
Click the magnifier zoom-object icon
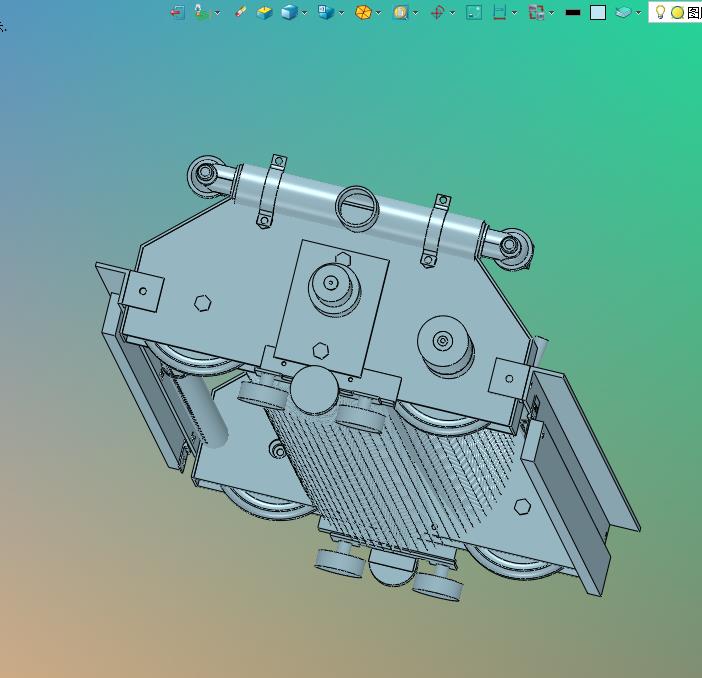tap(400, 12)
